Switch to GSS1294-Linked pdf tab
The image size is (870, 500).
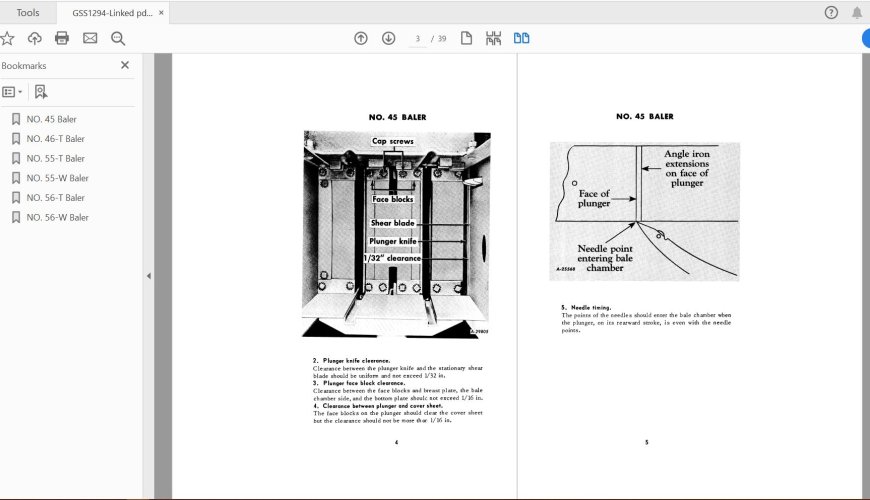[x=111, y=12]
